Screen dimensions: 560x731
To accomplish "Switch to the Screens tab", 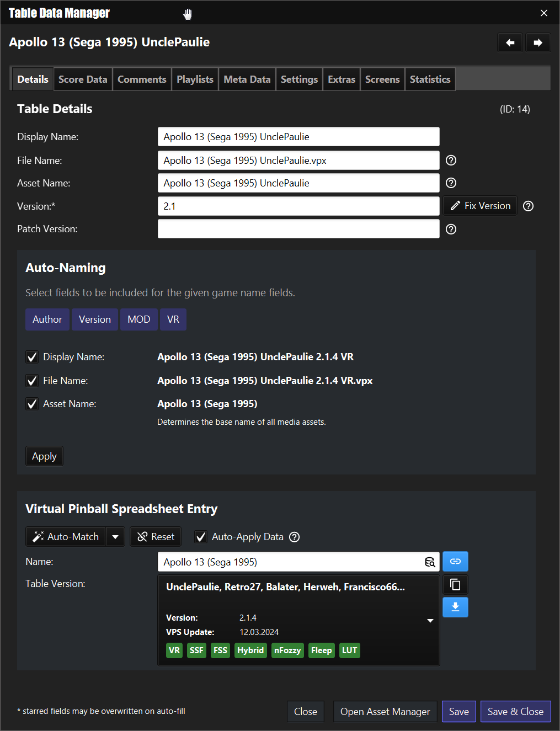I will click(x=382, y=79).
